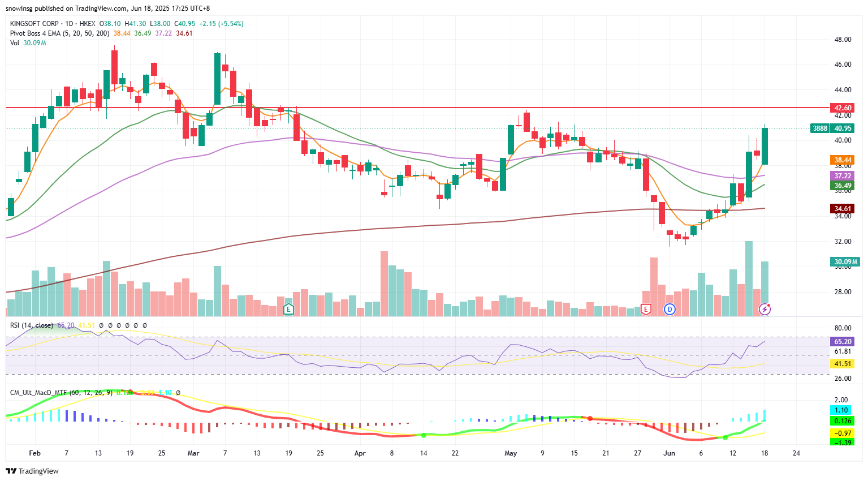The height and width of the screenshot is (481, 868).
Task: Click the tallest volume bar in June
Action: click(749, 278)
